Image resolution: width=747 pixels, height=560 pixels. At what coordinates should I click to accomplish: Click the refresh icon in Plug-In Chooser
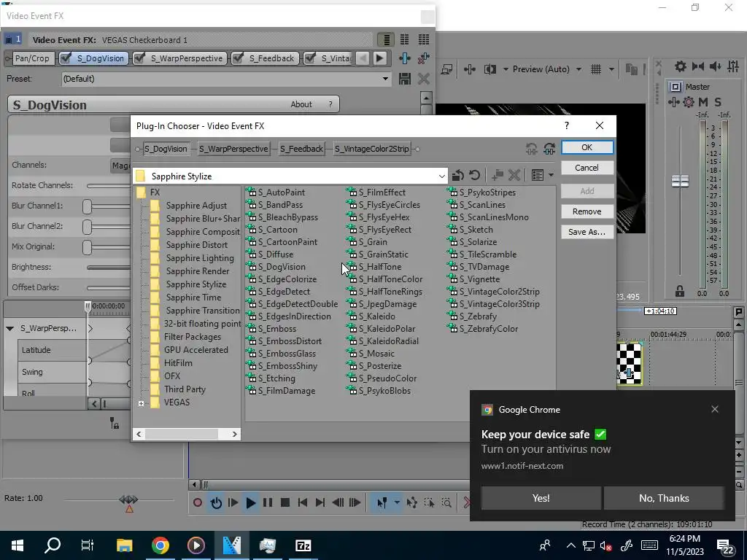(474, 175)
